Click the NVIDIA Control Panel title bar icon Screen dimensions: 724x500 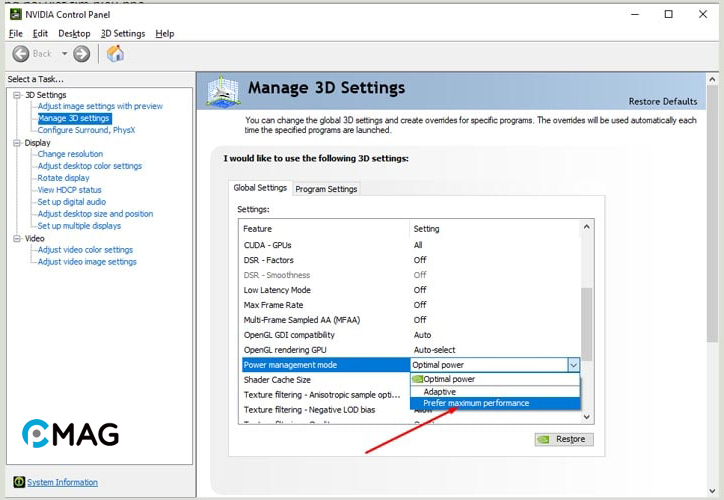pos(14,15)
